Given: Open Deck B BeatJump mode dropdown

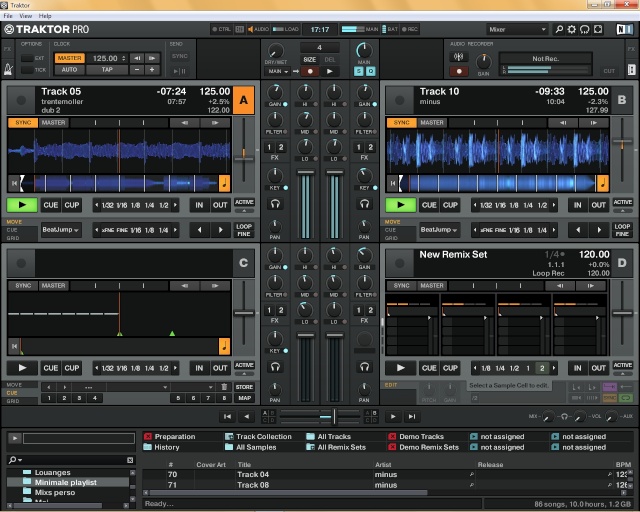Looking at the screenshot, I should [x=439, y=230].
